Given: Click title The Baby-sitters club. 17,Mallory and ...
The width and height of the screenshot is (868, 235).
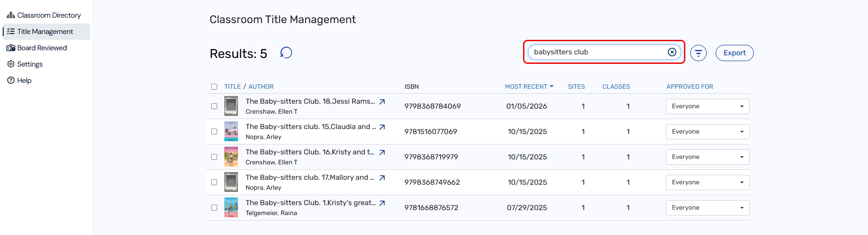Looking at the screenshot, I should [310, 177].
